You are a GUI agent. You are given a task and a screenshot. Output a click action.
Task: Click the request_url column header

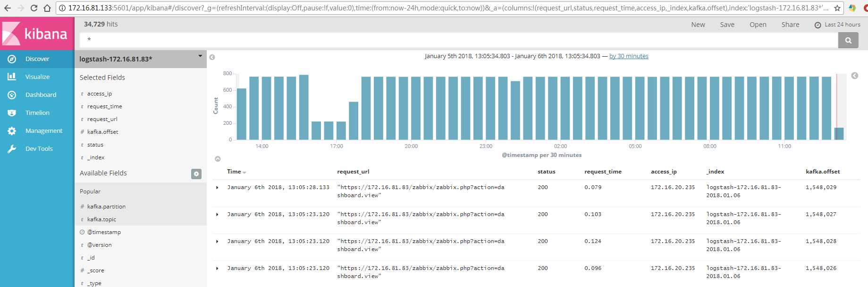353,172
